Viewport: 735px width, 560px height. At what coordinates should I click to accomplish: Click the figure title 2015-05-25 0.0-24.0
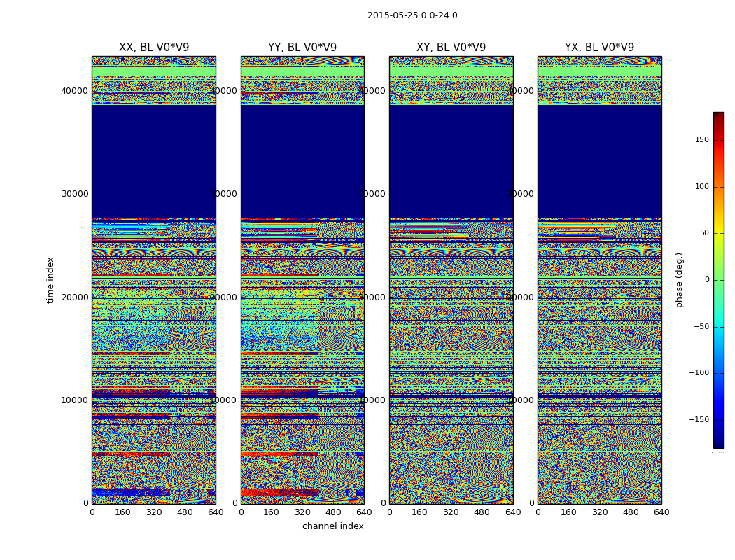pos(412,15)
